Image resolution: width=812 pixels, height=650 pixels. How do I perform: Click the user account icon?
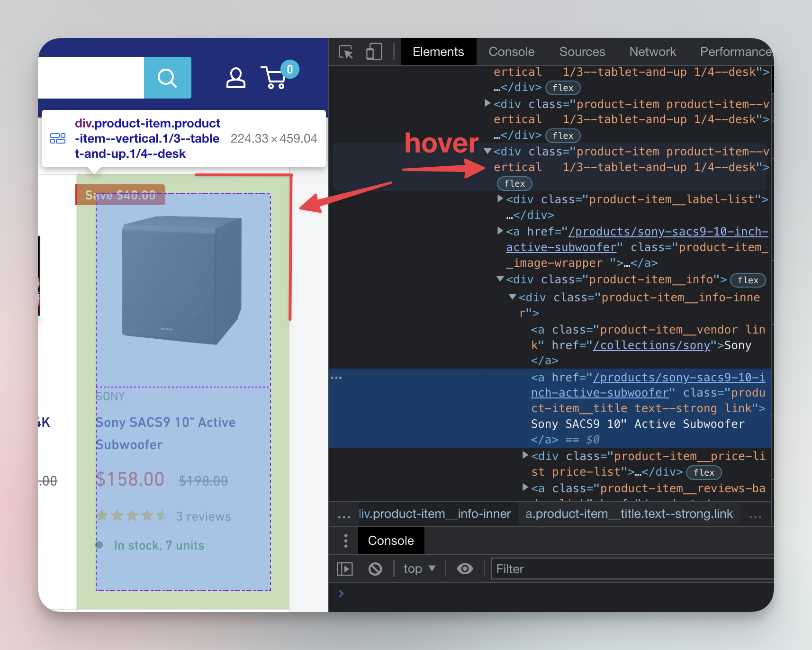click(235, 77)
